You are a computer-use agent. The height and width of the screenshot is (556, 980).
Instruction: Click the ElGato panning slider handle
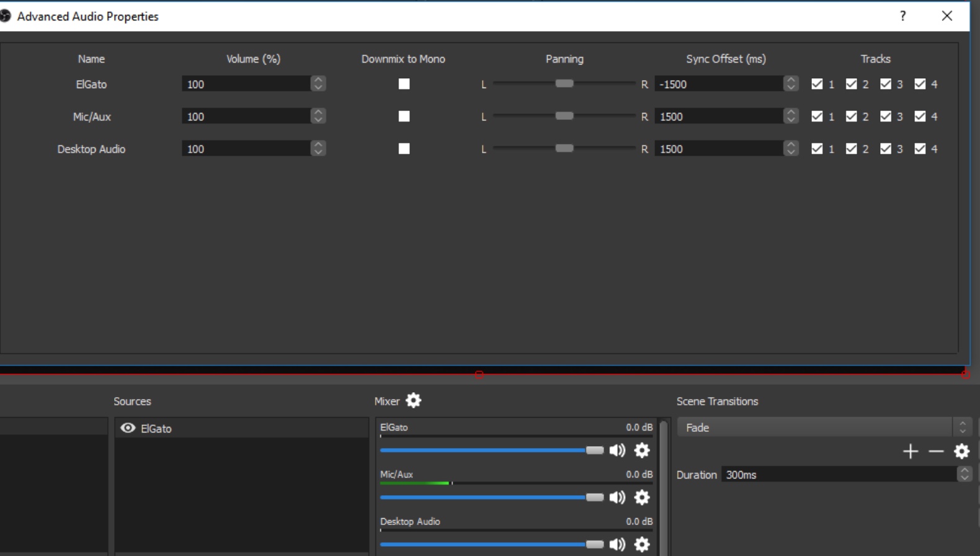[x=564, y=84]
